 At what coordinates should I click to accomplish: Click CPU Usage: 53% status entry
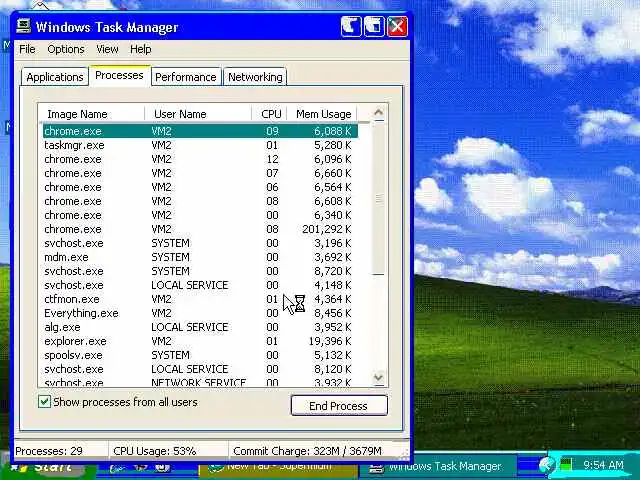point(155,451)
